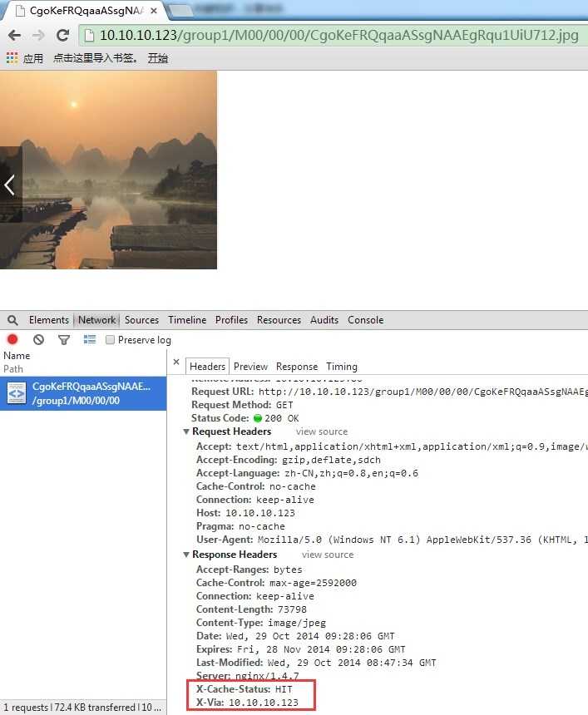The height and width of the screenshot is (715, 588).
Task: Open the Elements panel tab
Action: click(49, 320)
